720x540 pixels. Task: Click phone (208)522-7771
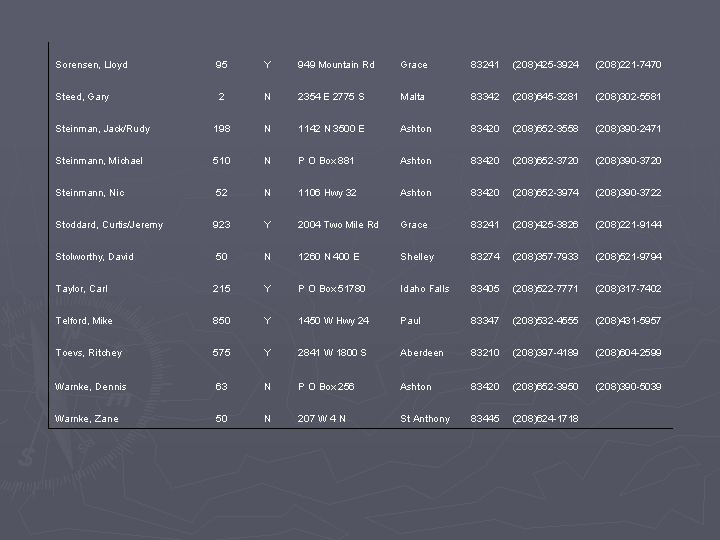(545, 289)
